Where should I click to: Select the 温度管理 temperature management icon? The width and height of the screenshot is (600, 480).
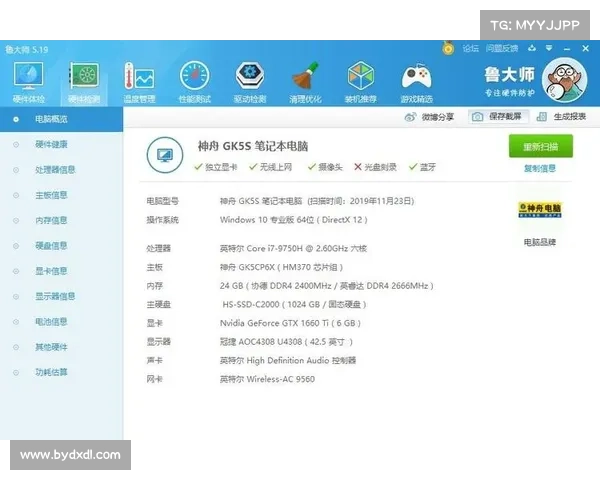[x=138, y=78]
